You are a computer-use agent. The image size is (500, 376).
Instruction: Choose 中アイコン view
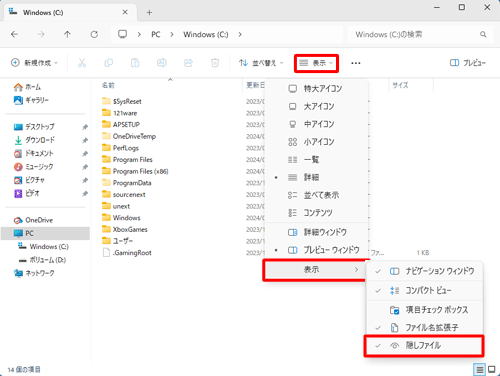317,124
